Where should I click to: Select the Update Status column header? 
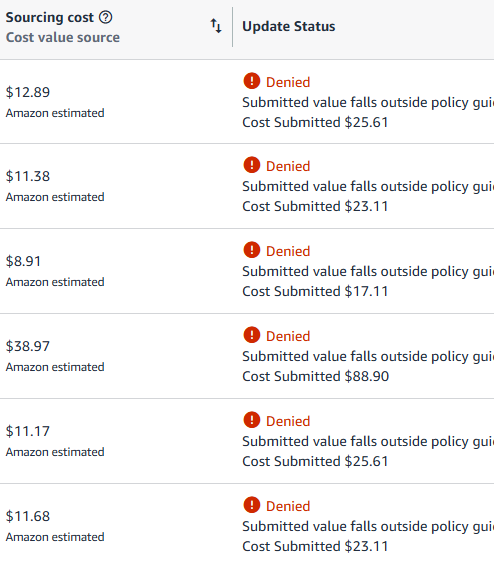289,26
